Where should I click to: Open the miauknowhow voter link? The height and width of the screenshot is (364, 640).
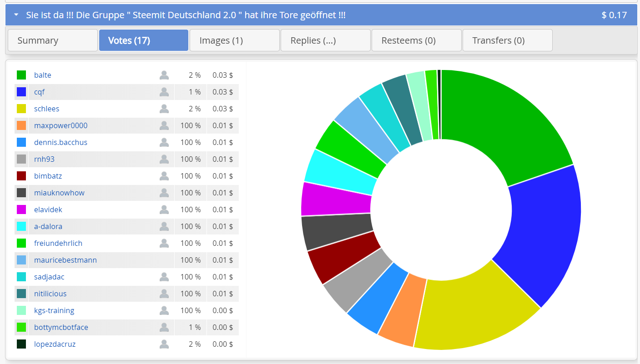pyautogui.click(x=59, y=193)
